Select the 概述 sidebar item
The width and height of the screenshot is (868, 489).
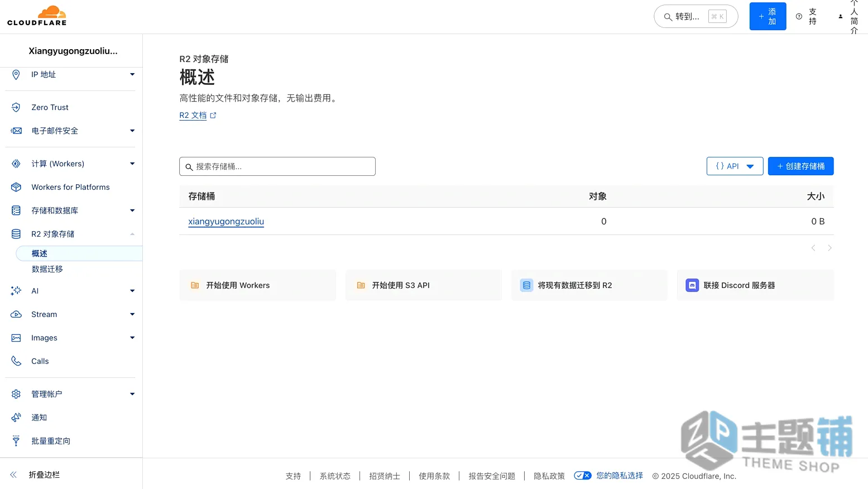[x=79, y=253]
